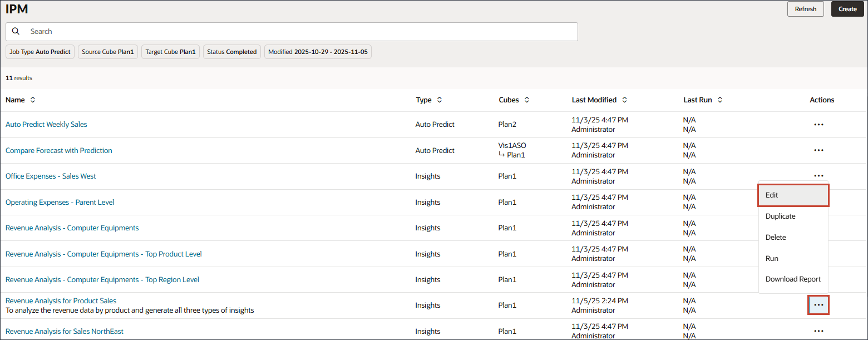
Task: Click the Refresh button
Action: click(x=805, y=9)
